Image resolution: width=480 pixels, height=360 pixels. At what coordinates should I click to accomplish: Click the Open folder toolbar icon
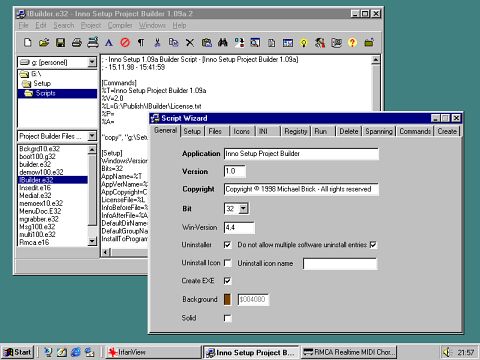point(44,43)
